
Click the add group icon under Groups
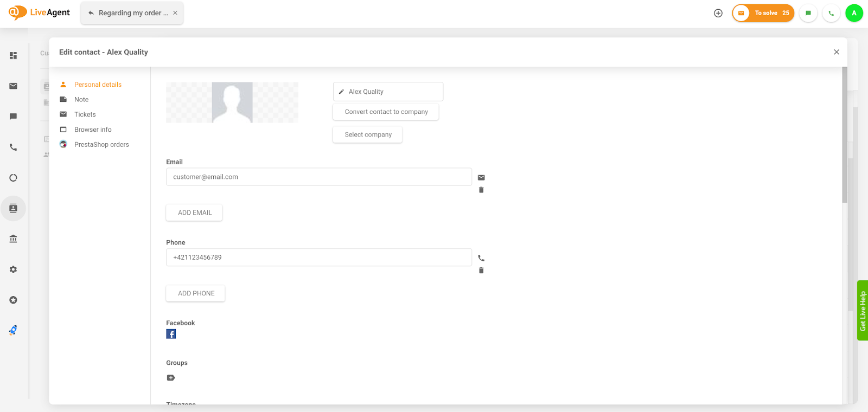[171, 378]
